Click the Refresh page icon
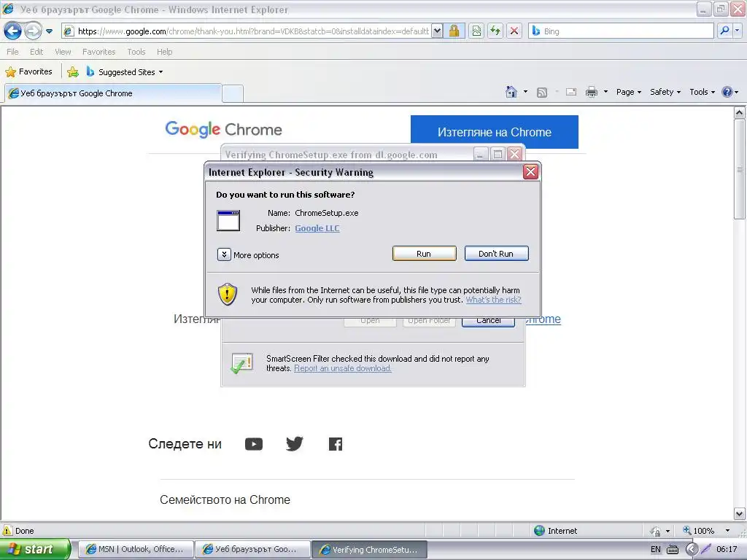The image size is (747, 560). click(x=495, y=31)
